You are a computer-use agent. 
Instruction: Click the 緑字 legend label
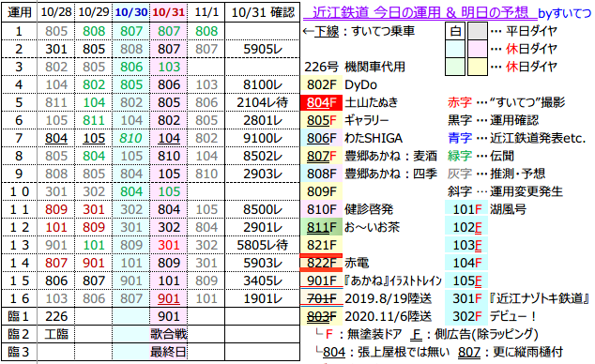pos(460,156)
